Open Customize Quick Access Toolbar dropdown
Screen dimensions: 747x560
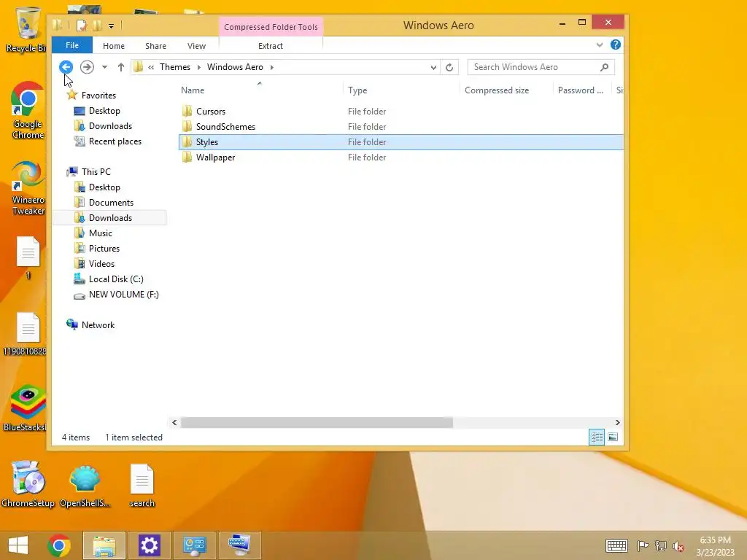111,26
